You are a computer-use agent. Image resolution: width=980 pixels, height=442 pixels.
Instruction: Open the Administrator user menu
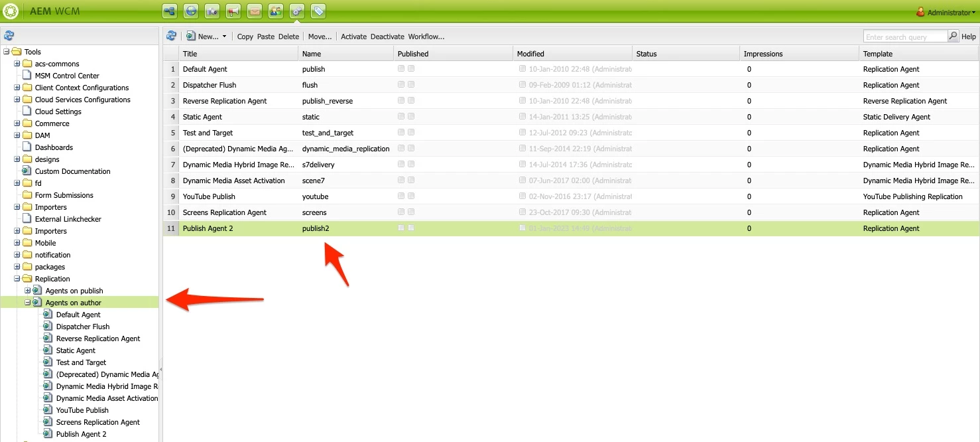(x=946, y=13)
